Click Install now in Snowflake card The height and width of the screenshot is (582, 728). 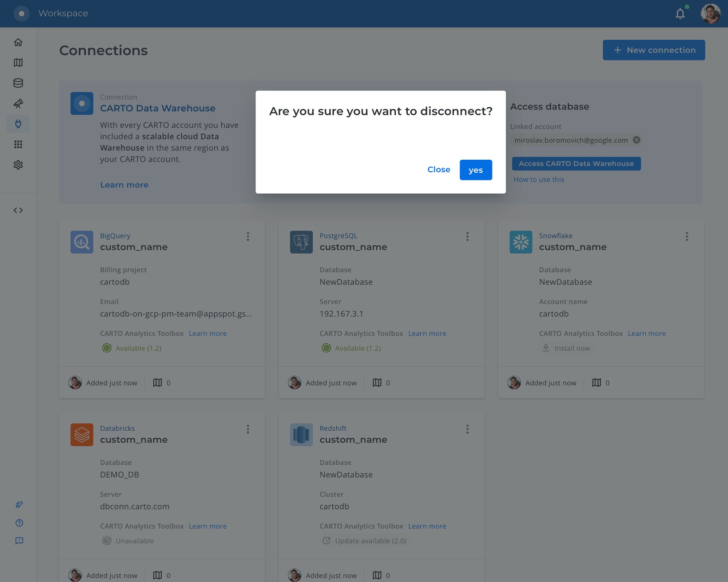[567, 348]
